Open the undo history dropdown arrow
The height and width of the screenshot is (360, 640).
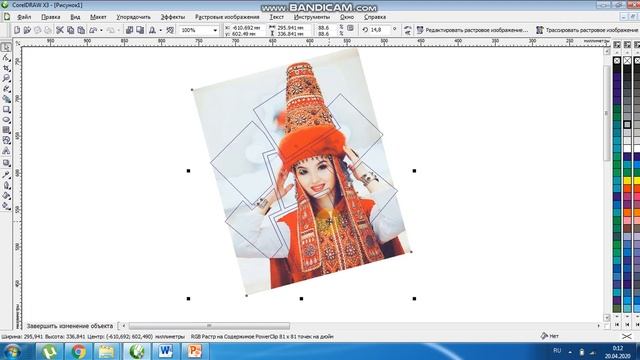point(101,30)
